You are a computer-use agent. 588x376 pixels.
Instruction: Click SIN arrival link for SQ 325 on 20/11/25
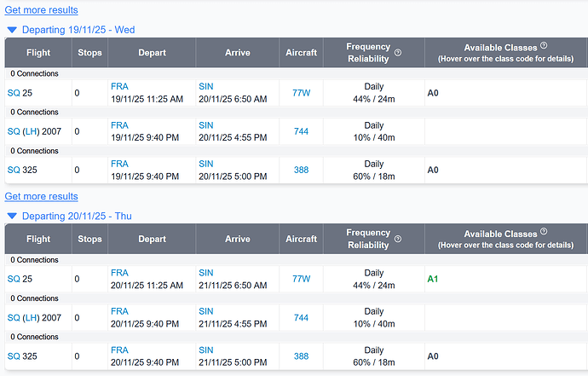pos(206,350)
